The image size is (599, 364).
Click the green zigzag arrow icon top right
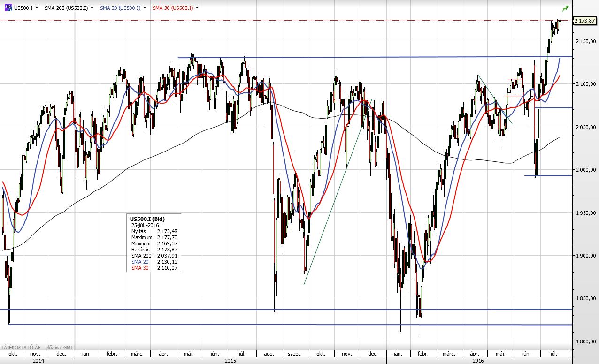coord(566,8)
